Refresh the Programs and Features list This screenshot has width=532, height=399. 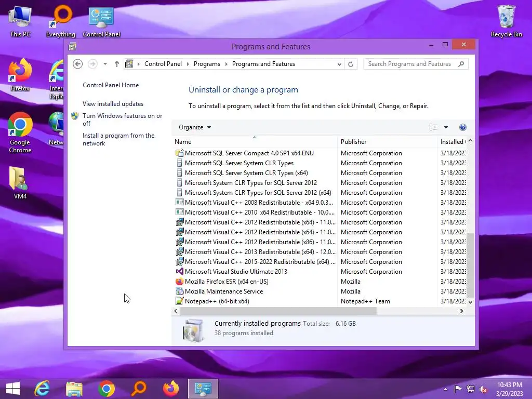351,64
